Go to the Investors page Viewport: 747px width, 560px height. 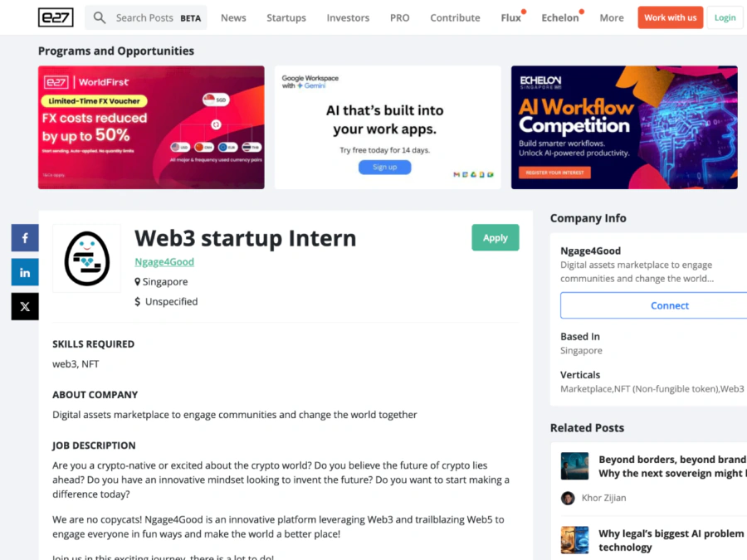coord(348,17)
